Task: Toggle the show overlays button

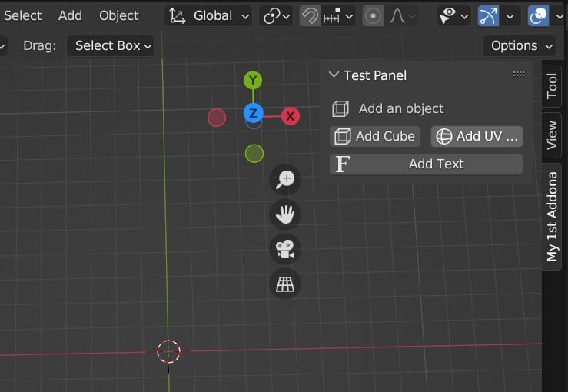Action: coord(539,15)
